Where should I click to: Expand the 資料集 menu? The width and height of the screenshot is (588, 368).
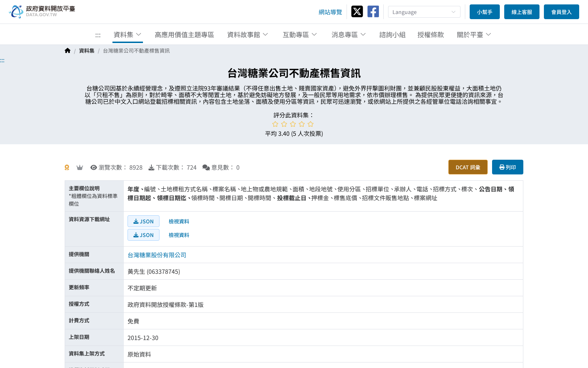[128, 35]
